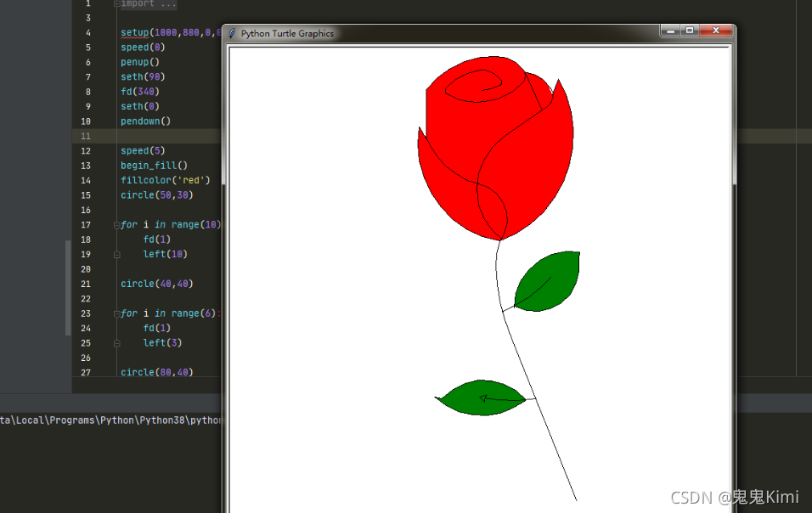Collapse the for loop on line 17
The width and height of the screenshot is (812, 513).
point(116,225)
